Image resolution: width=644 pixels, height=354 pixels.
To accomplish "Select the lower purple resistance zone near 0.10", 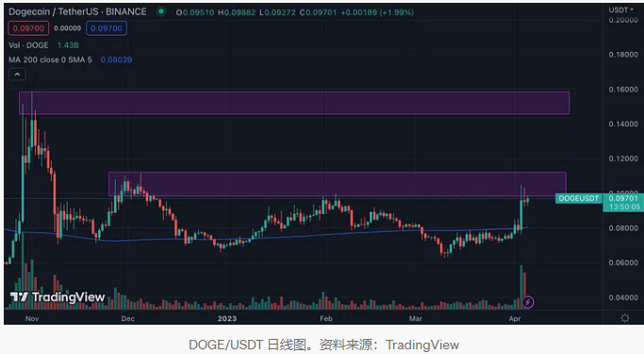I will (338, 184).
